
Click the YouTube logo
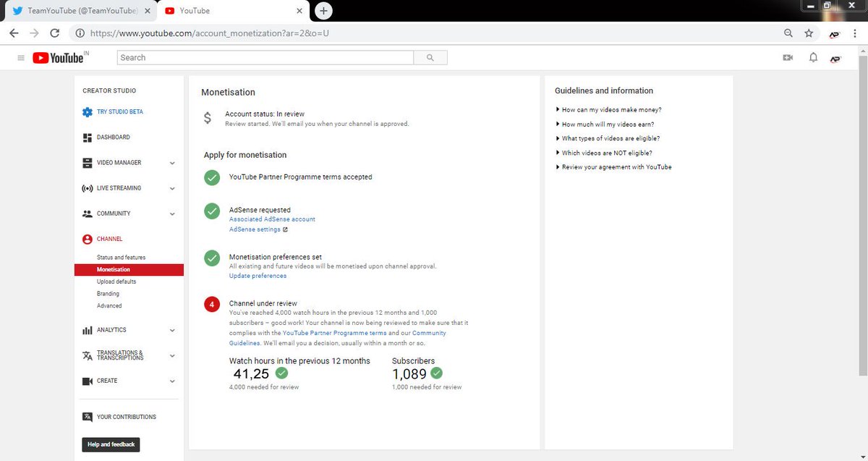coord(58,58)
